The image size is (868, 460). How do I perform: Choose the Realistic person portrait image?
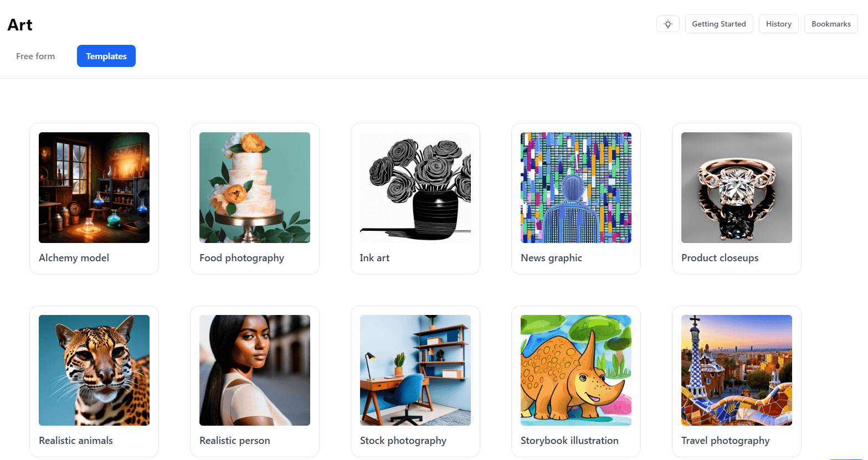coord(255,370)
